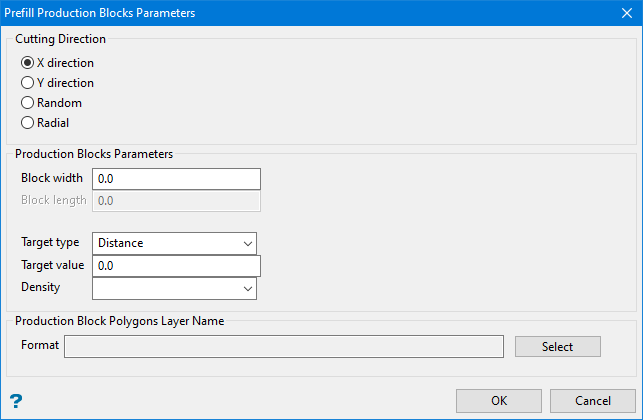Image resolution: width=643 pixels, height=420 pixels.
Task: Click the Density field label
Action: 41,288
